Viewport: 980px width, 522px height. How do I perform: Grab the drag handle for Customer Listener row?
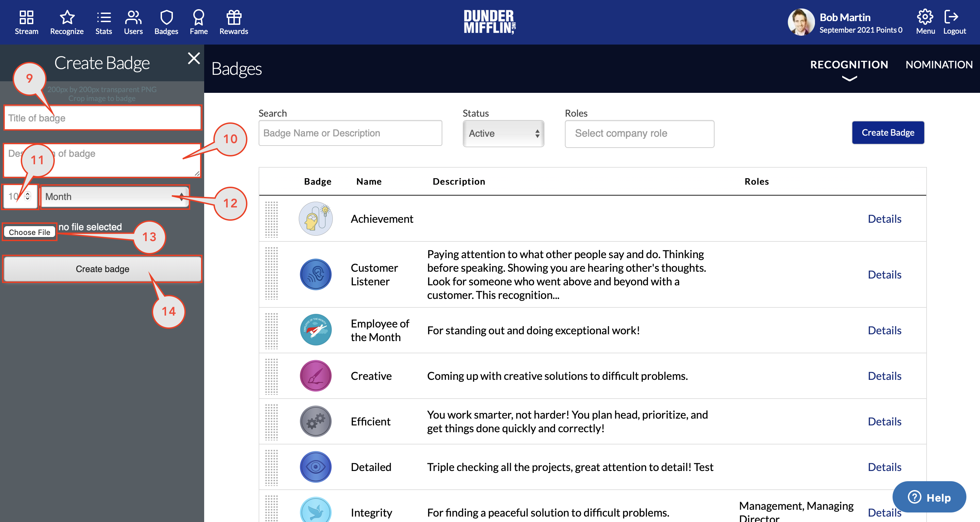coord(271,273)
